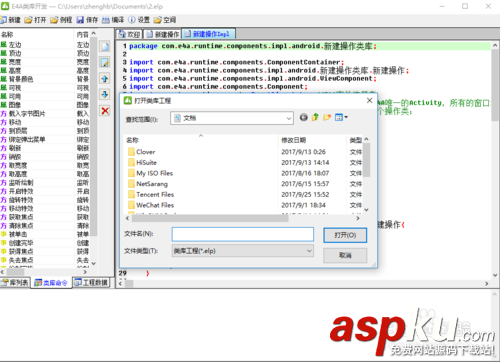Switch to the 欢迎 tab
The height and width of the screenshot is (362, 500).
point(130,34)
